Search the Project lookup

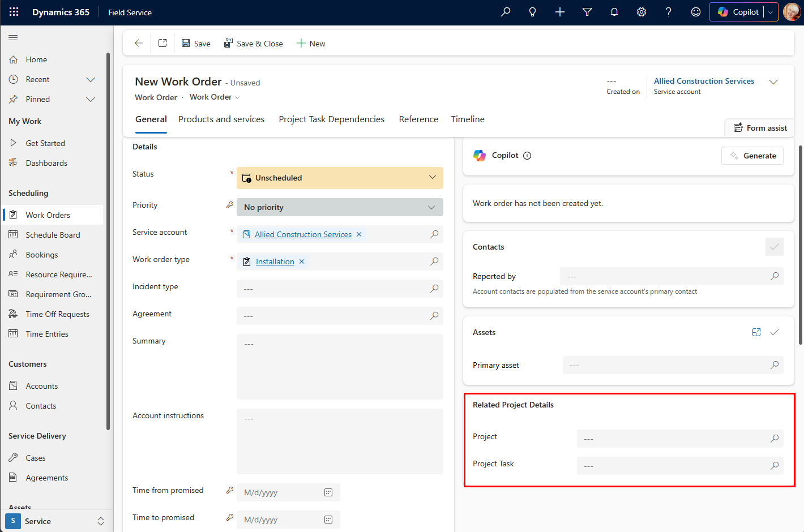(x=775, y=439)
